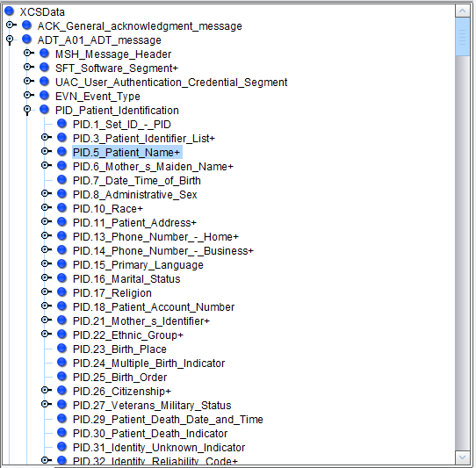Click the blue icon beside PID.30_Patient_Death_Indicator
Screen dimensions: 476x468
62,433
